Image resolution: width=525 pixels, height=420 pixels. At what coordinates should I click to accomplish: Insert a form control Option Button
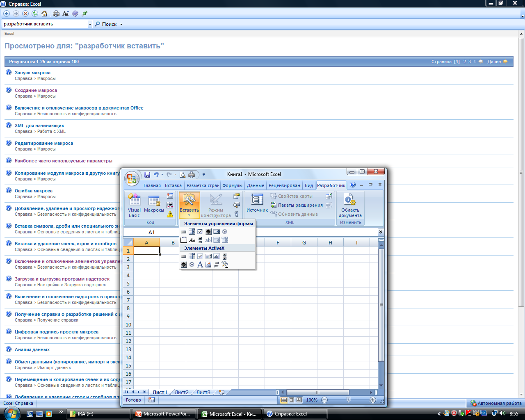[x=225, y=232]
